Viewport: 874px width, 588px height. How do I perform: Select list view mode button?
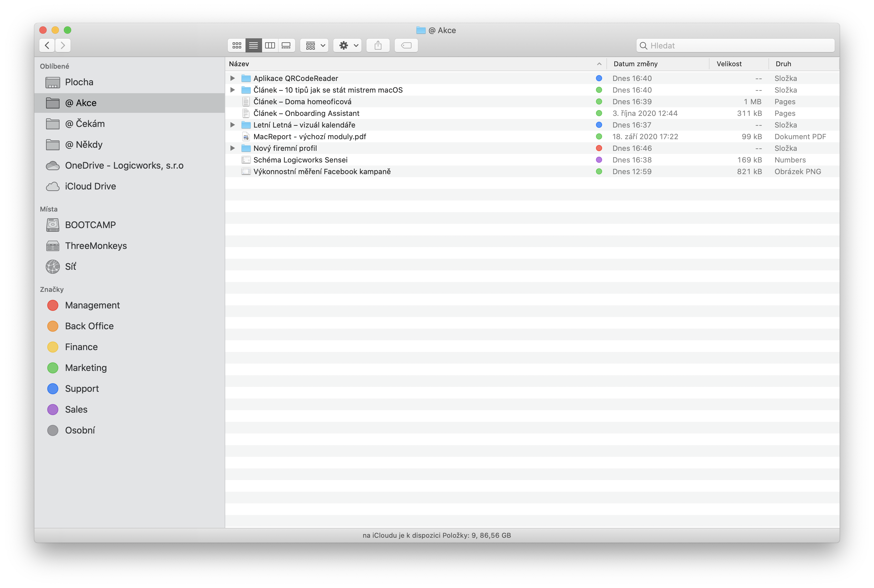[253, 45]
